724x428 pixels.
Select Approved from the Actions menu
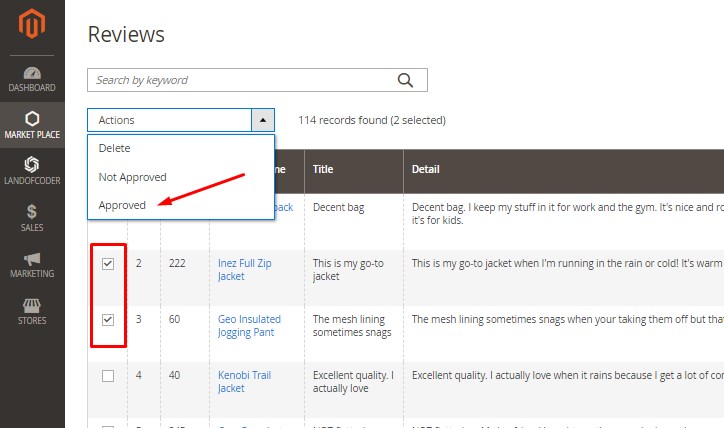pos(122,205)
